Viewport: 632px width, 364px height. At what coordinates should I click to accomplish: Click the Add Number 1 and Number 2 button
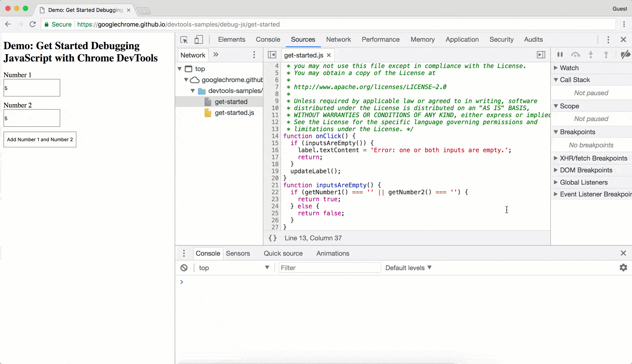[39, 139]
